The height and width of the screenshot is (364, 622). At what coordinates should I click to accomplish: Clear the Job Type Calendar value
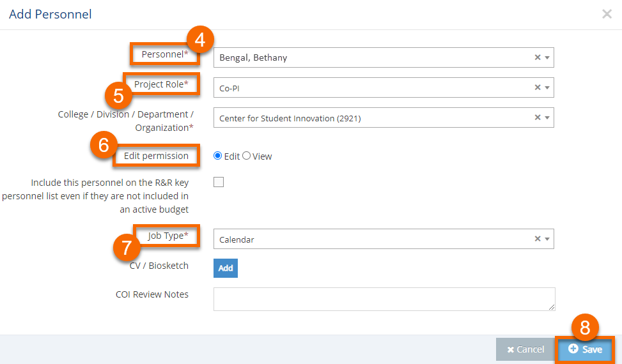(x=538, y=239)
